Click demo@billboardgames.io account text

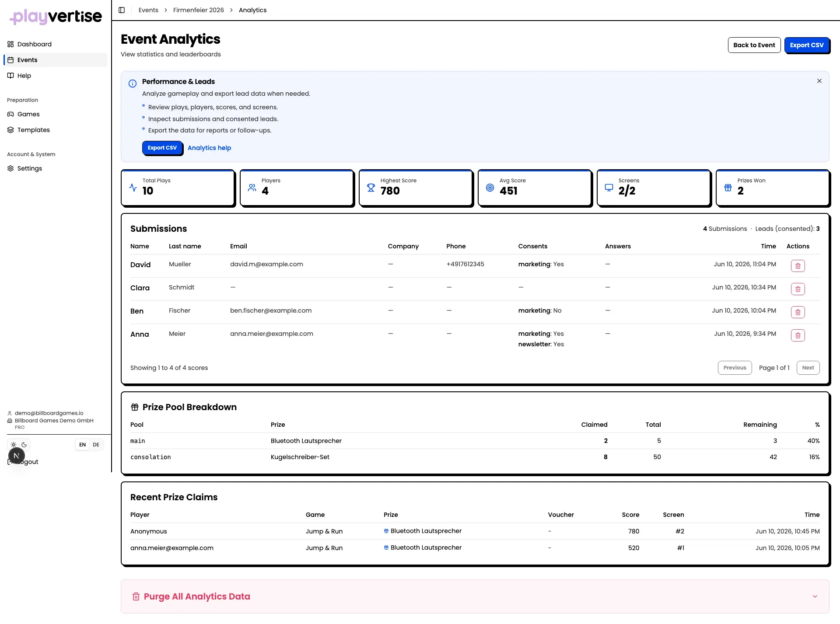pos(49,413)
